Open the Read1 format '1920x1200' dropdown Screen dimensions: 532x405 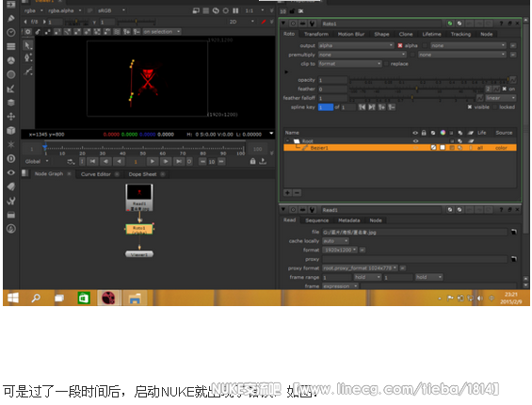pos(340,250)
